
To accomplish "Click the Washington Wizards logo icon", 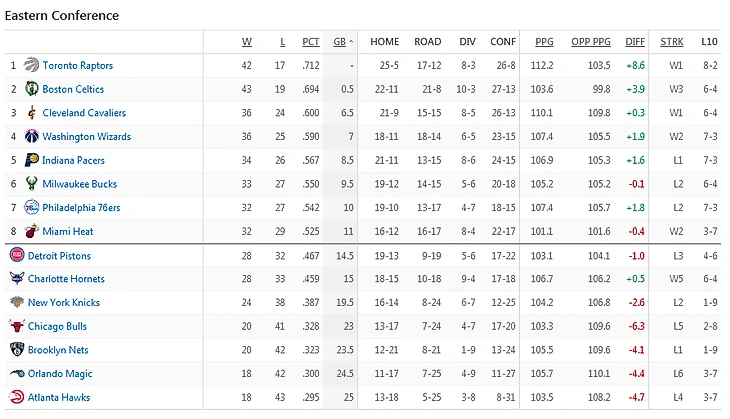I will [32, 136].
